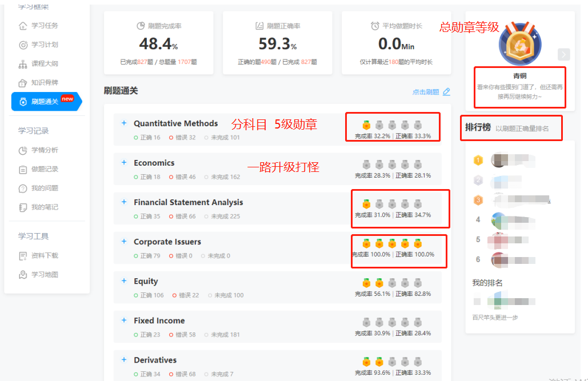
Task: Expand the Economics subject
Action: [x=124, y=162]
